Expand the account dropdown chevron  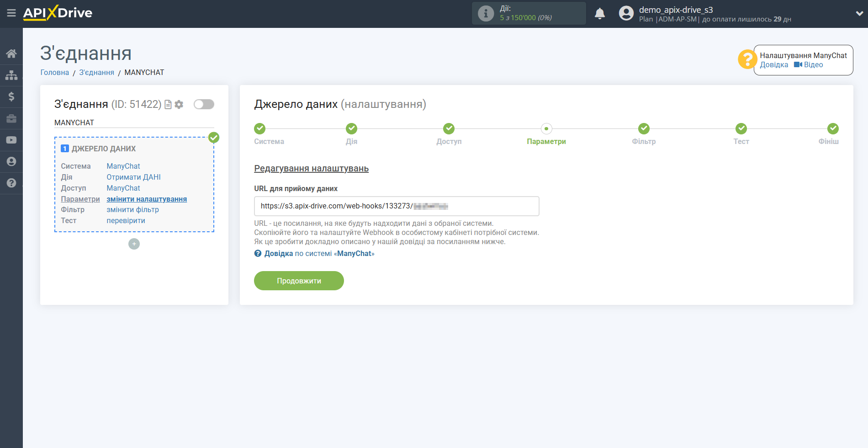pyautogui.click(x=859, y=14)
